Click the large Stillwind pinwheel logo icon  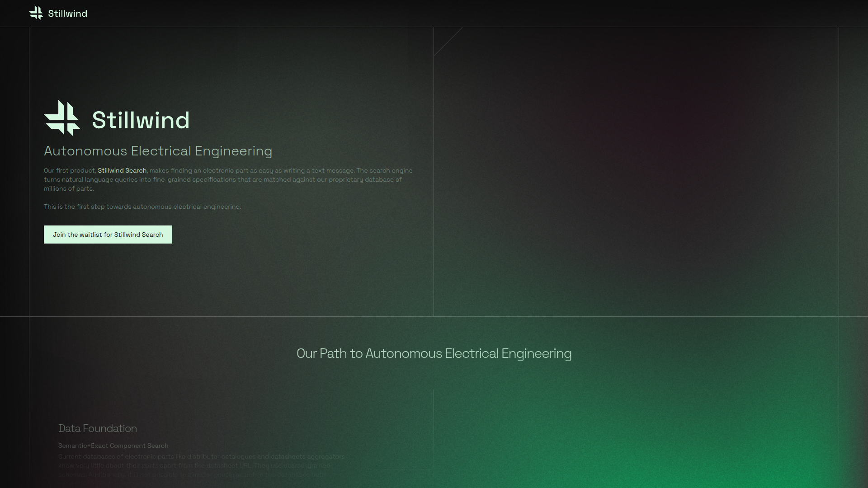(x=62, y=118)
